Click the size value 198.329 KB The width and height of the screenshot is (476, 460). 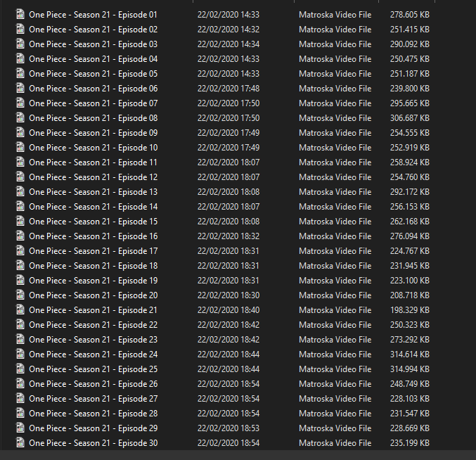point(409,310)
